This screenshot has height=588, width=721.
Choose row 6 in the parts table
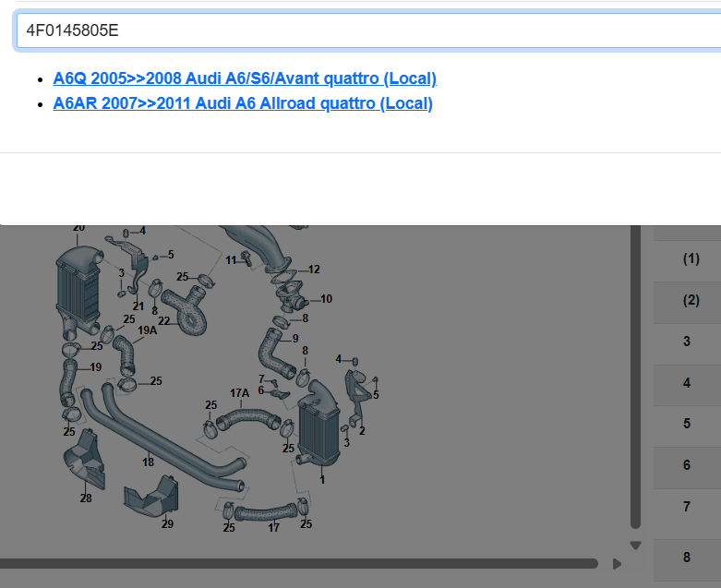(x=687, y=465)
